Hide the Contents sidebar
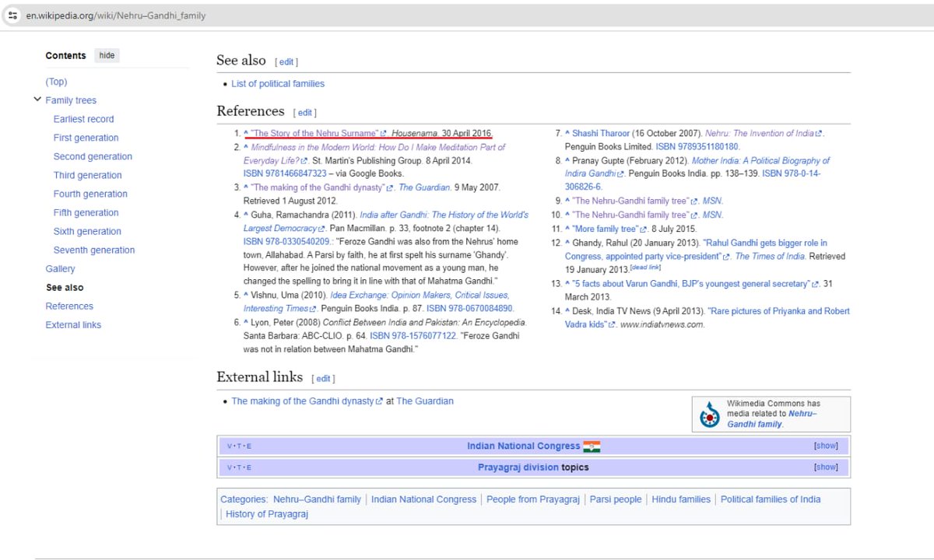Image resolution: width=934 pixels, height=560 pixels. tap(107, 55)
